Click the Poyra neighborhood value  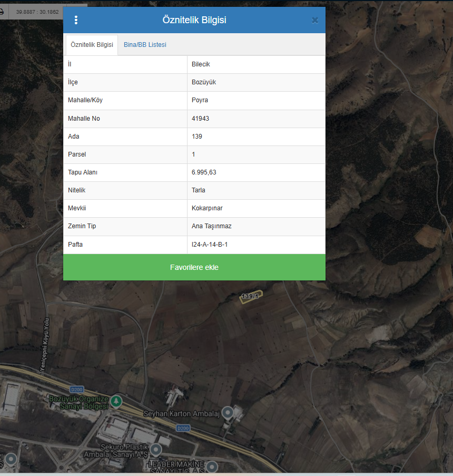[x=257, y=100]
